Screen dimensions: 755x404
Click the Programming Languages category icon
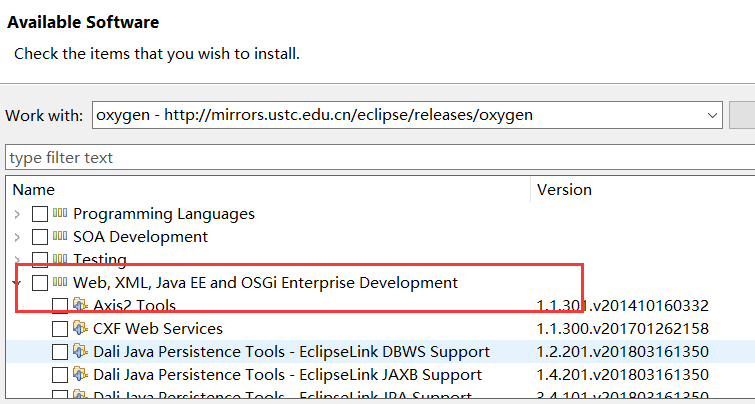click(x=60, y=213)
